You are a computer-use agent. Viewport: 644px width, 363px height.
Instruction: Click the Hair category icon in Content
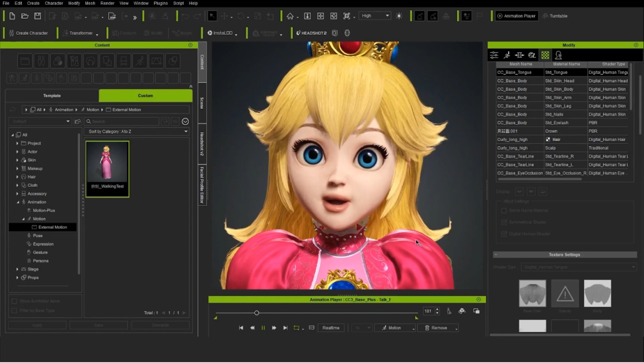91,61
